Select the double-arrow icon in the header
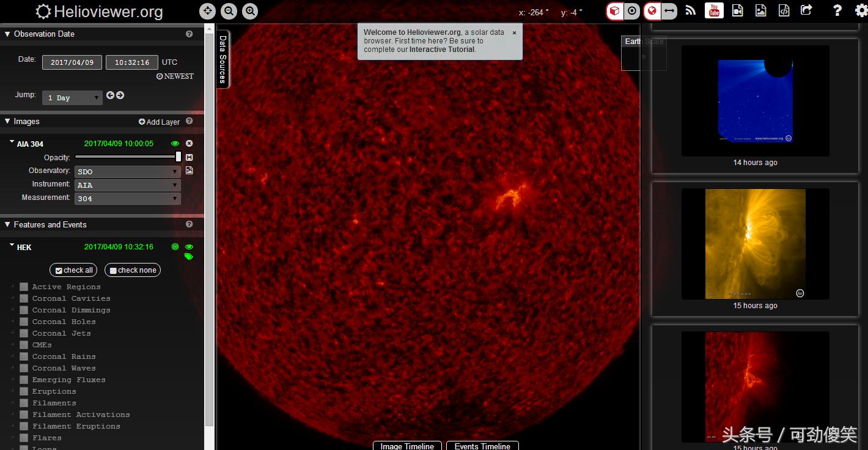 [x=669, y=11]
